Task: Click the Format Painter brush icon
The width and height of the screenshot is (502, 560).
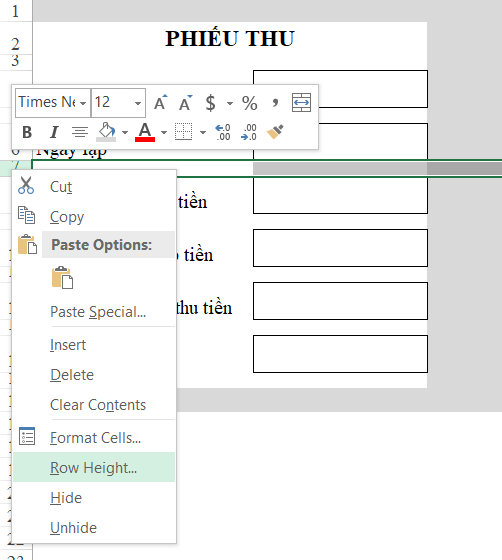Action: click(275, 132)
